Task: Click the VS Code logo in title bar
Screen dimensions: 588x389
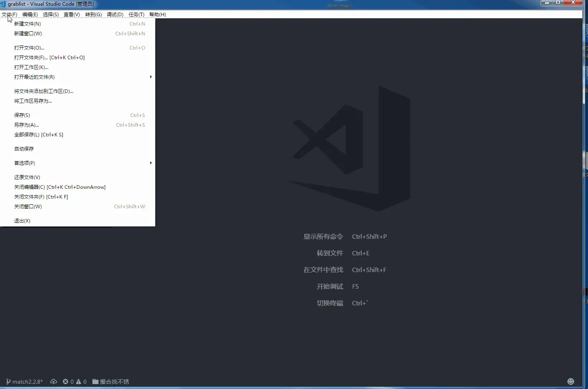Action: tap(3, 4)
